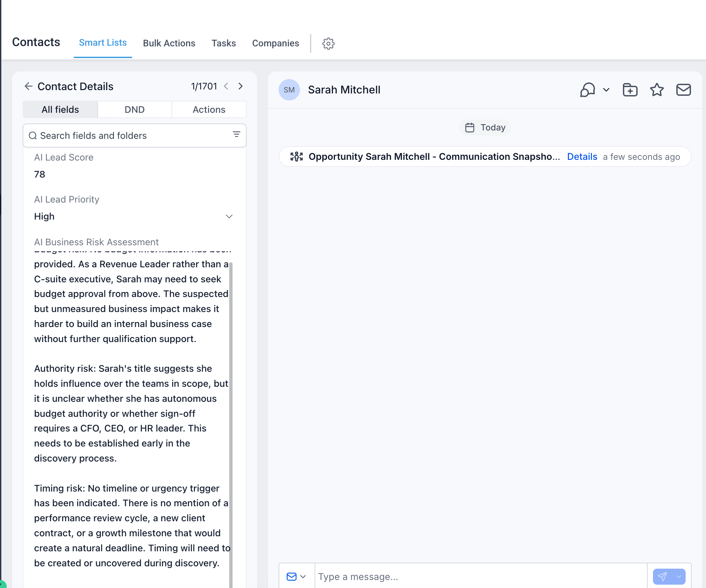Image resolution: width=706 pixels, height=588 pixels.
Task: Click the 1/1701 contact counter
Action: point(204,86)
